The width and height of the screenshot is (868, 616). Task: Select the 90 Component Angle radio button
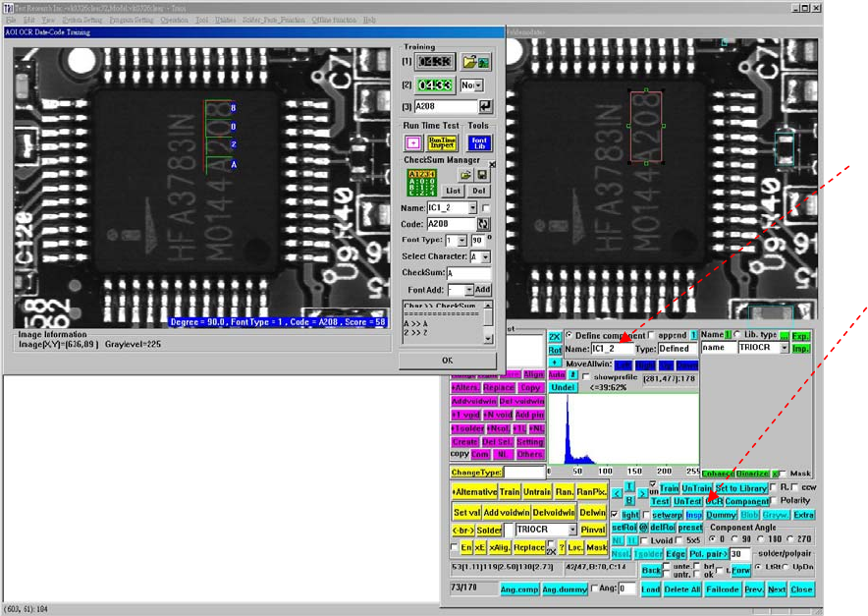point(734,538)
